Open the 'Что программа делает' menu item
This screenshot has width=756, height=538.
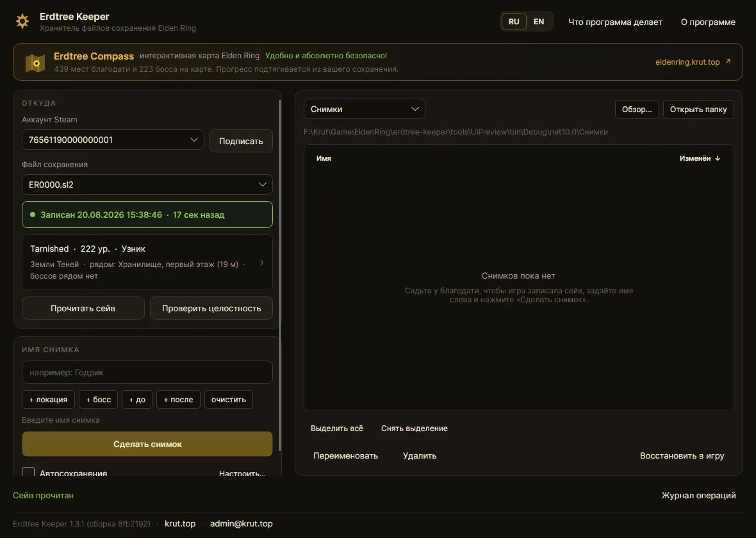point(615,22)
